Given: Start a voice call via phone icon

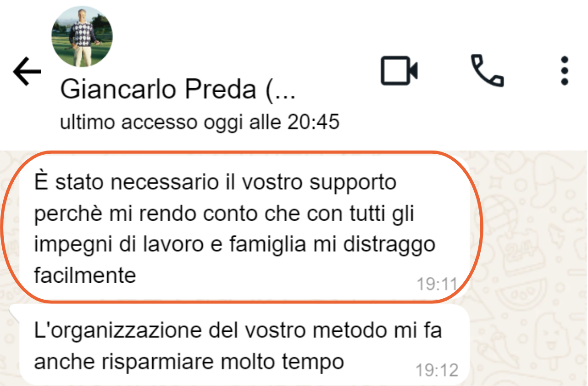Looking at the screenshot, I should point(488,71).
